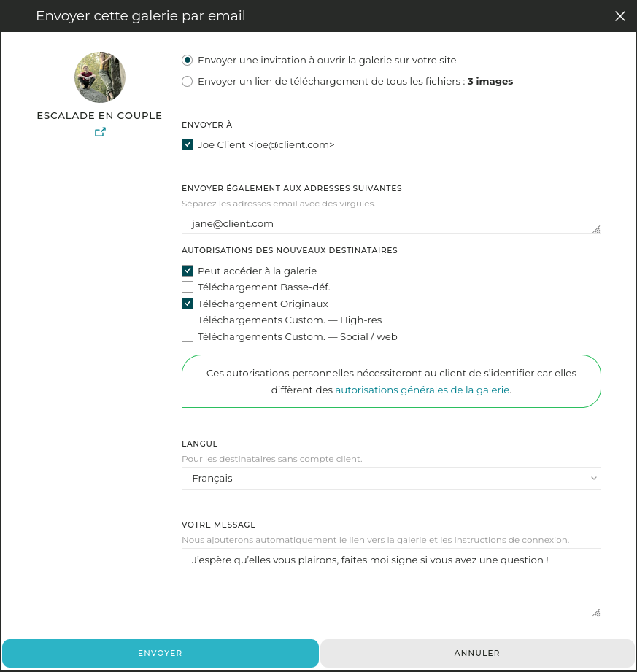This screenshot has height=672, width=637.
Task: Check Téléchargements Custom Social / web
Action: [188, 336]
